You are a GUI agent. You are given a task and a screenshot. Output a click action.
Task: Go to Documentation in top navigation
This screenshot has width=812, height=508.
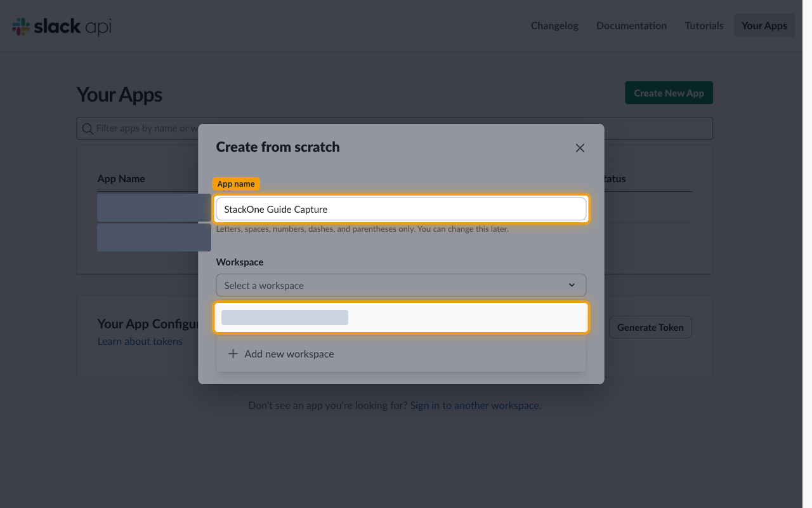(x=631, y=25)
